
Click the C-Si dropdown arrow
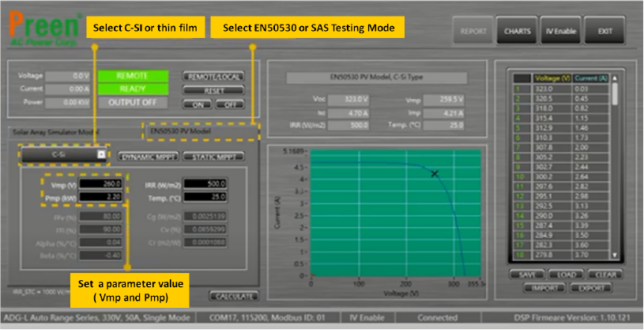pos(101,154)
